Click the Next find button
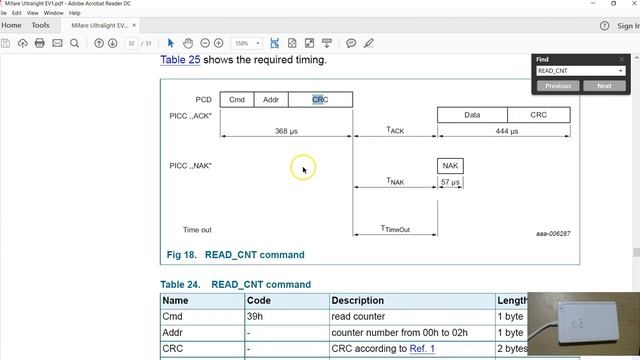The width and height of the screenshot is (640, 360). [604, 86]
